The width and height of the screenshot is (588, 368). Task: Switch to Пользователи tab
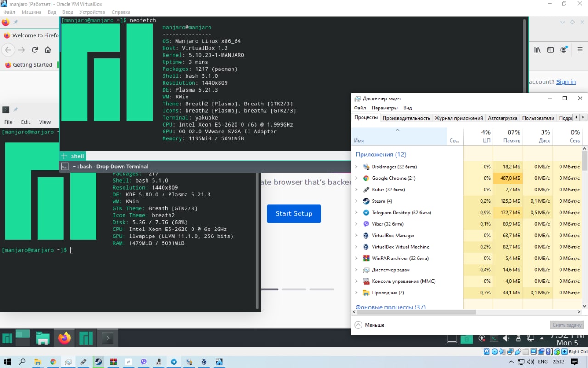[538, 118]
